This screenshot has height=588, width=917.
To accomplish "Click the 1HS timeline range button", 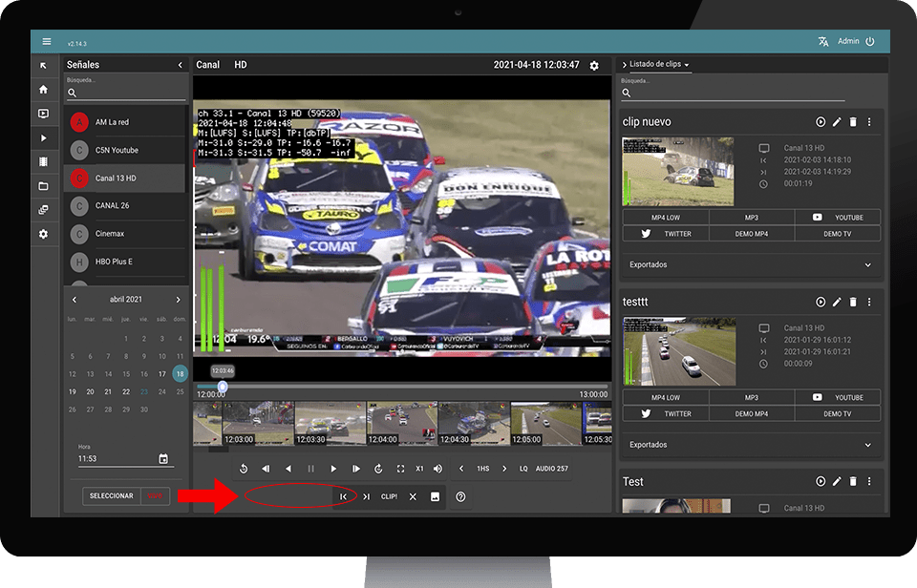I will pos(483,469).
